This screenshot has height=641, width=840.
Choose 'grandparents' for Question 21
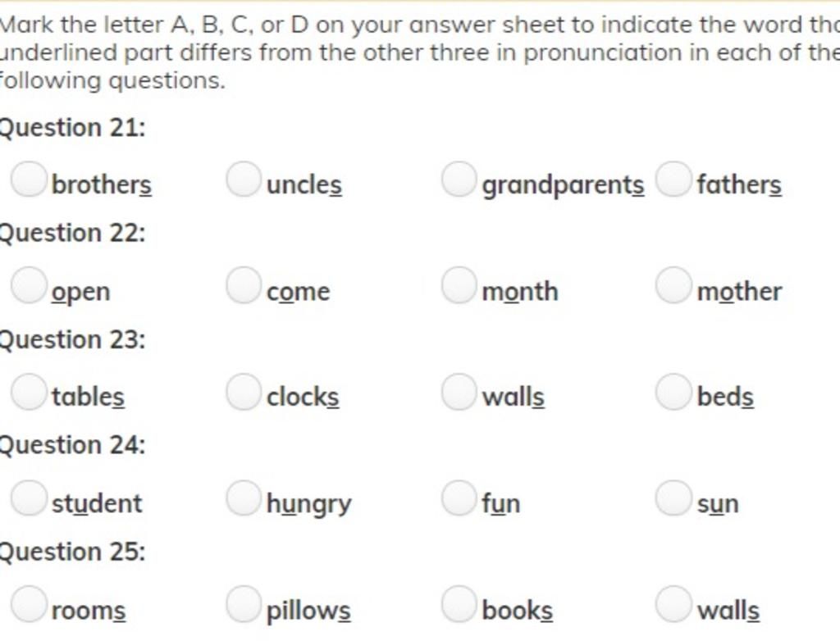[459, 180]
